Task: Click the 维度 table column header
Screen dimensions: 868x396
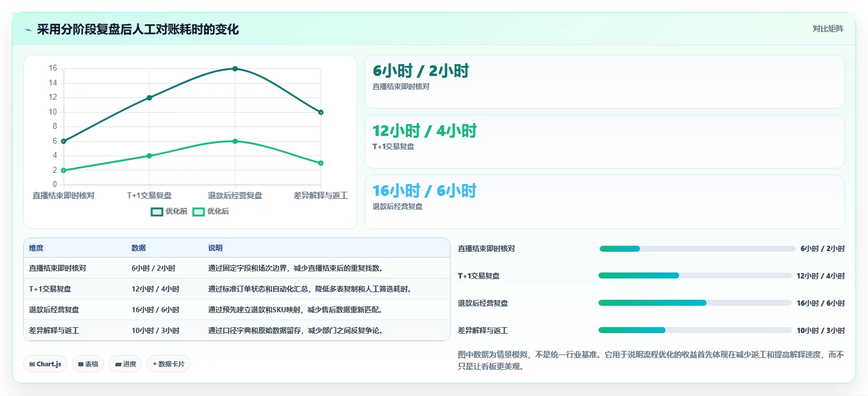Action: click(x=36, y=248)
